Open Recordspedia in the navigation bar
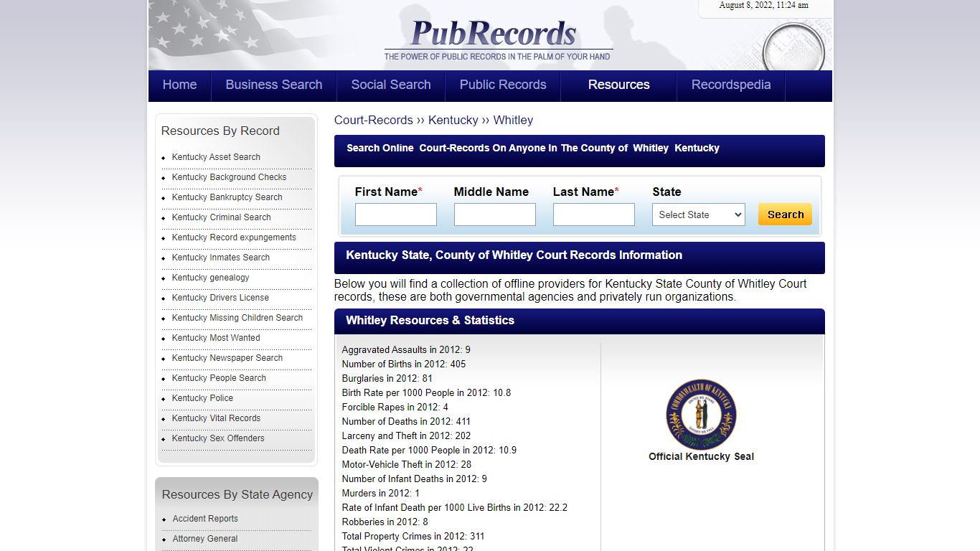This screenshot has height=551, width=980. pyautogui.click(x=731, y=85)
